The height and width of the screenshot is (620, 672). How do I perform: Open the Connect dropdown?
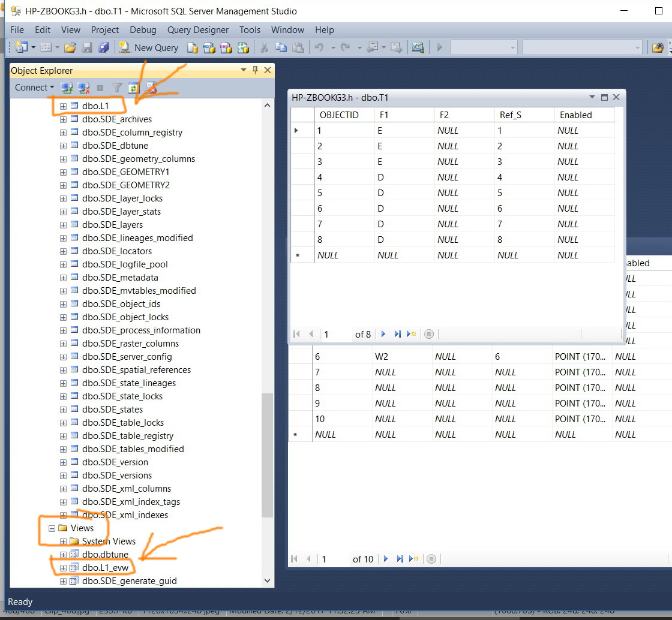(x=34, y=88)
